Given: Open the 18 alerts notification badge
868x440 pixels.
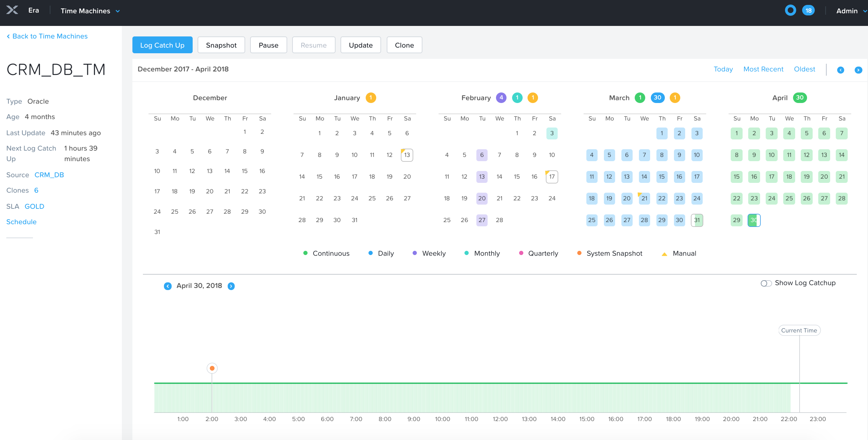Looking at the screenshot, I should pyautogui.click(x=808, y=11).
